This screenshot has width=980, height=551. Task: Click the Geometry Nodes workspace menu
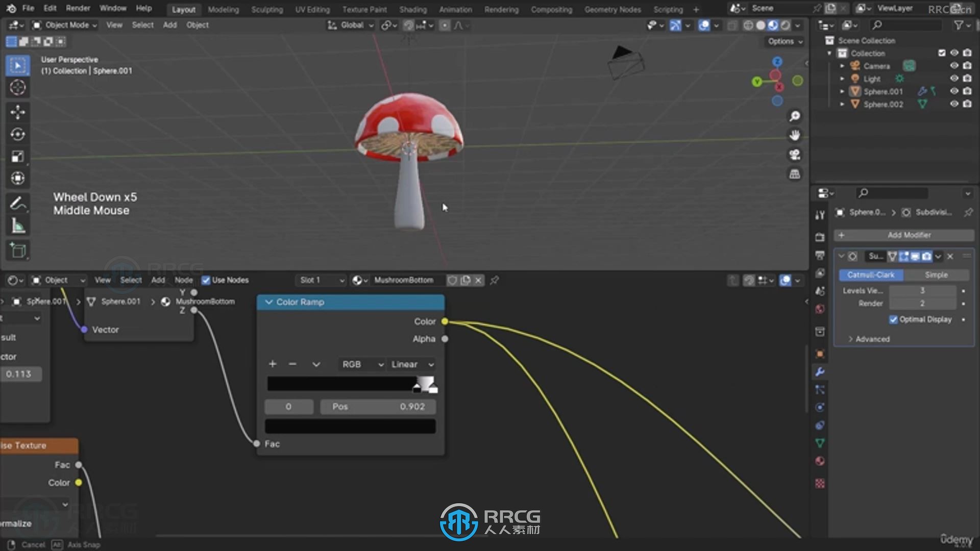(x=612, y=9)
